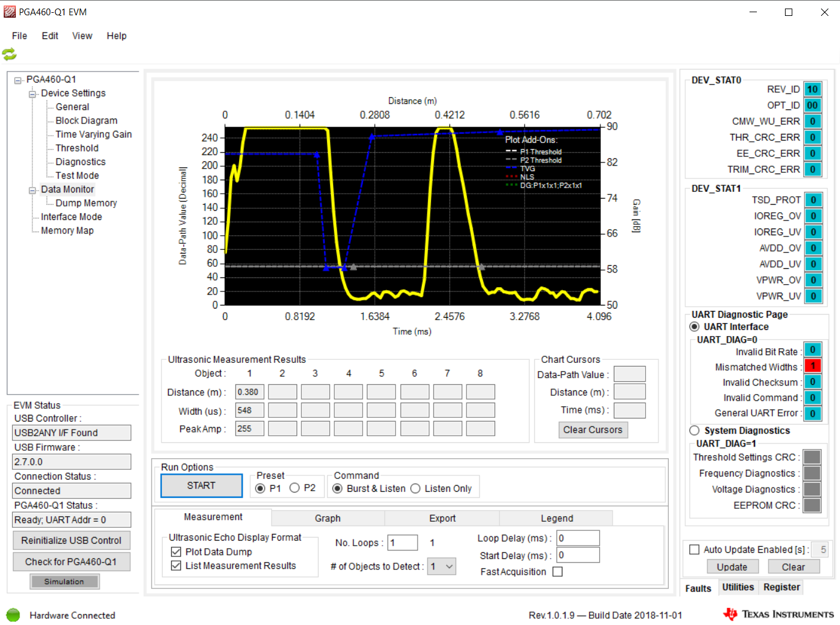
Task: Click the green refresh arrows icon
Action: pyautogui.click(x=9, y=54)
